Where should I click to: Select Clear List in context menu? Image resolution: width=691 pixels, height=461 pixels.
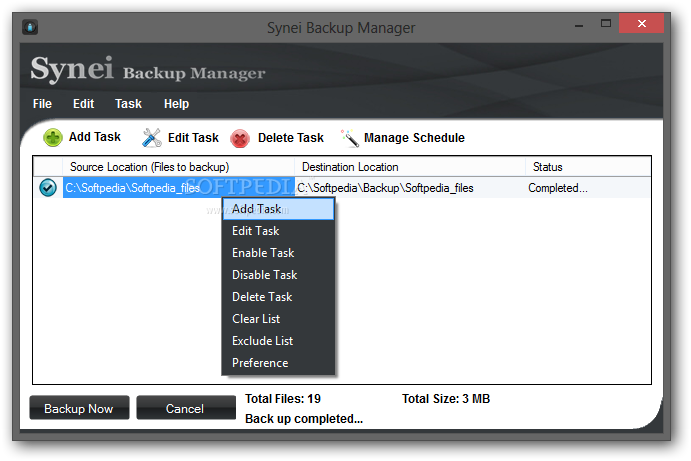point(279,319)
